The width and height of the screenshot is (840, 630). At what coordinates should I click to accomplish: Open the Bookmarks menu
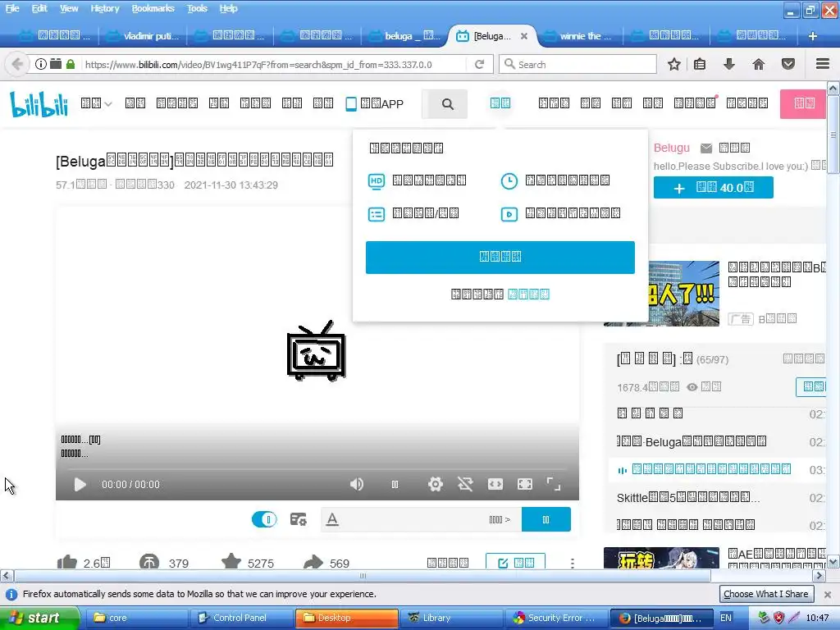pos(153,8)
